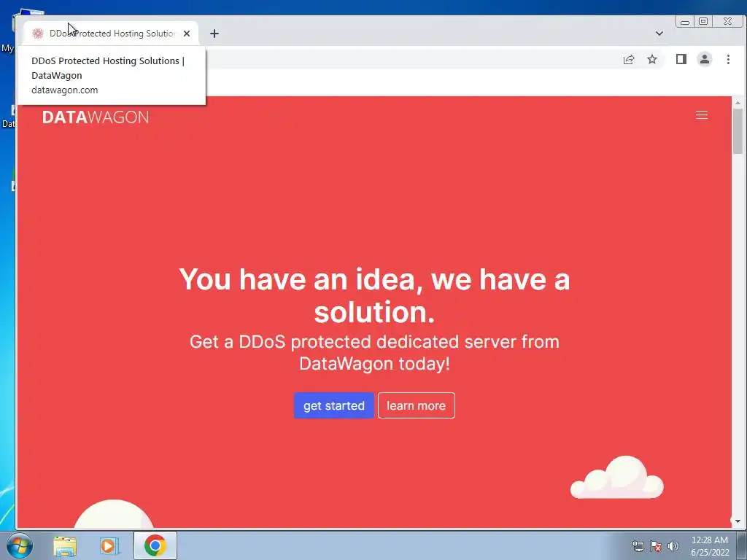This screenshot has height=560, width=747.
Task: Share this page icon
Action: click(629, 60)
